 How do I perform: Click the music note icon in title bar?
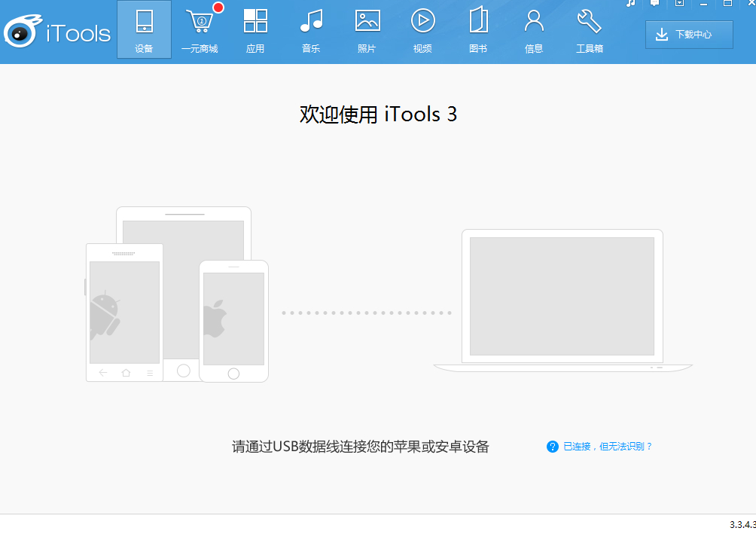click(631, 3)
